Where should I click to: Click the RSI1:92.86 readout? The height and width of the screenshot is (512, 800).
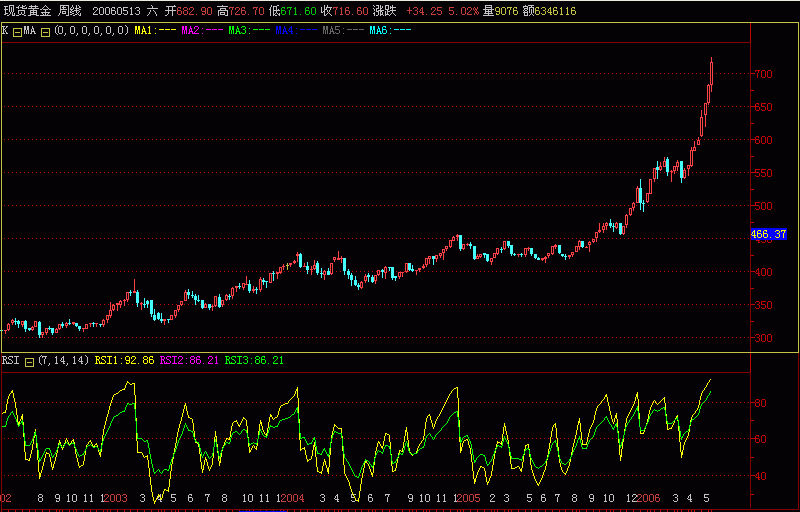click(124, 361)
